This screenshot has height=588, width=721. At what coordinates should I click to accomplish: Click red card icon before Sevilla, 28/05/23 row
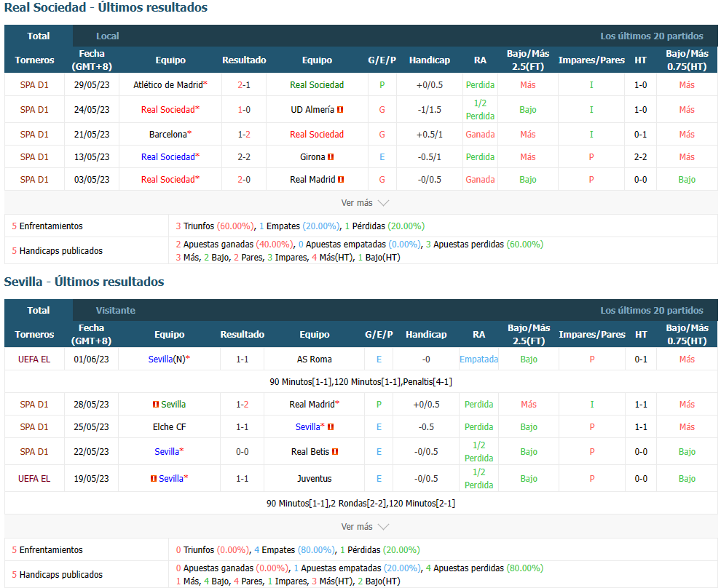[156, 405]
